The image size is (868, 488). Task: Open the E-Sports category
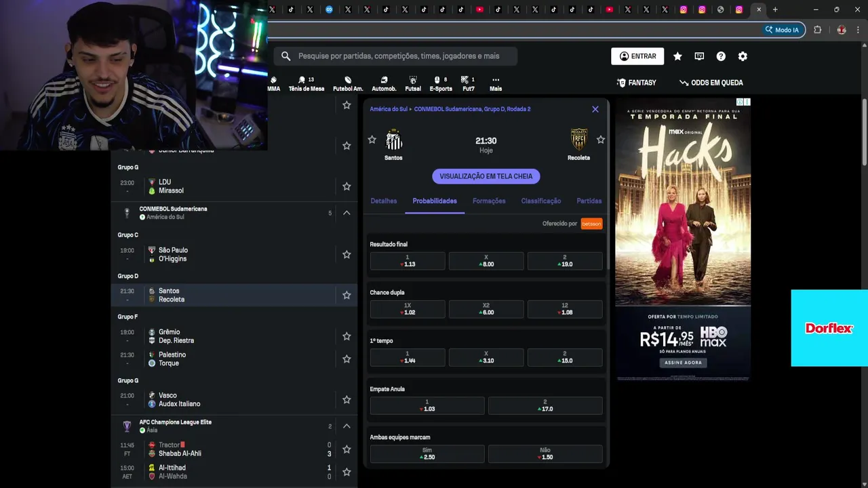(441, 83)
